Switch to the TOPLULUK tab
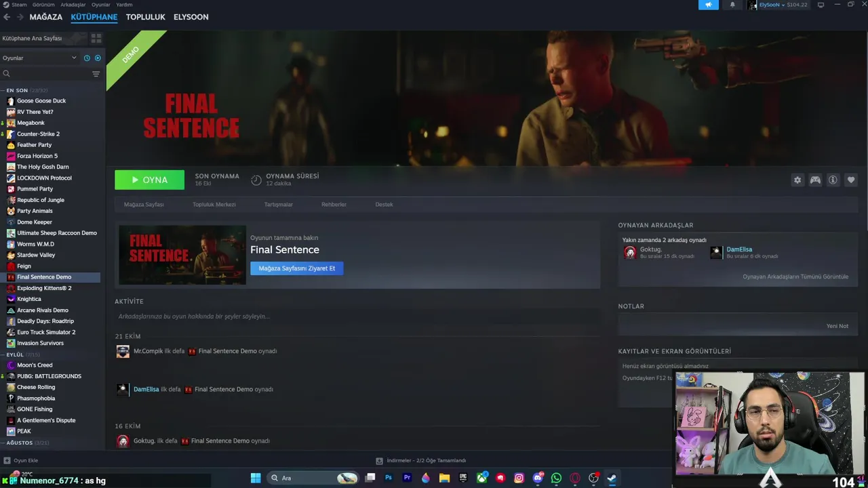 coord(145,17)
